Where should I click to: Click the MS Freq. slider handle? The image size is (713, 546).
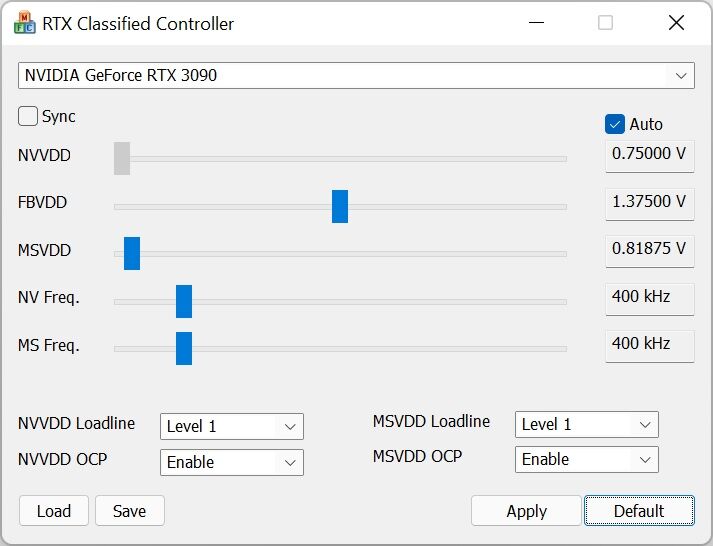click(184, 348)
